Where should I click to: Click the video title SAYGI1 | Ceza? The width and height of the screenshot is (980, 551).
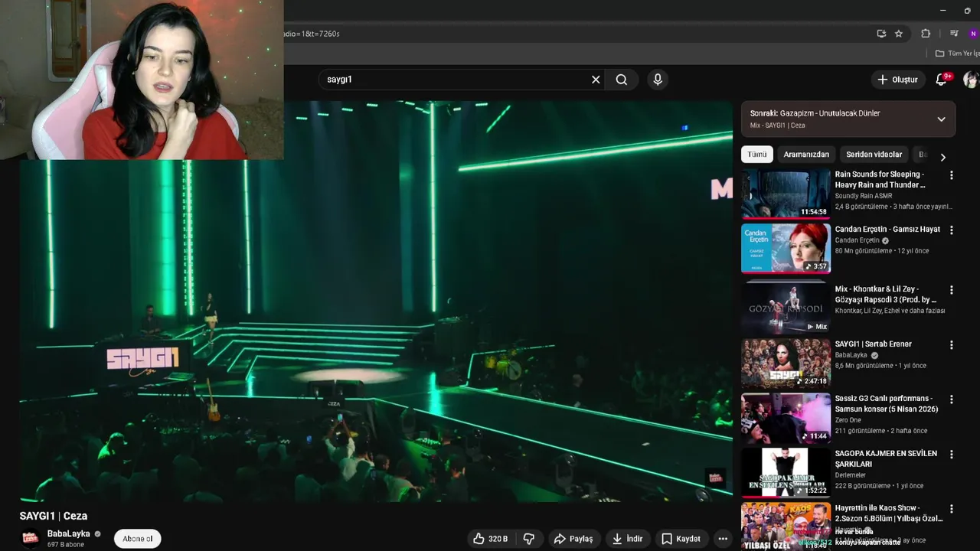pos(54,516)
